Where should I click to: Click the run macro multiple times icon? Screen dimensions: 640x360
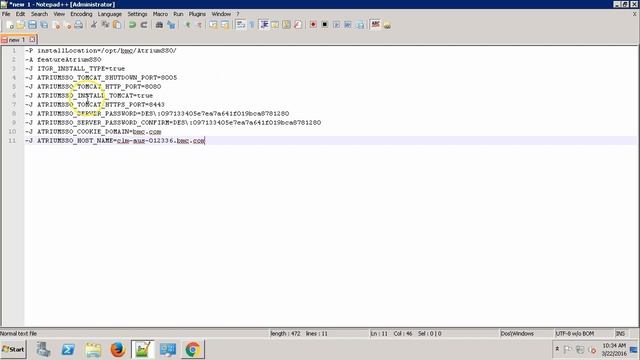[x=348, y=25]
